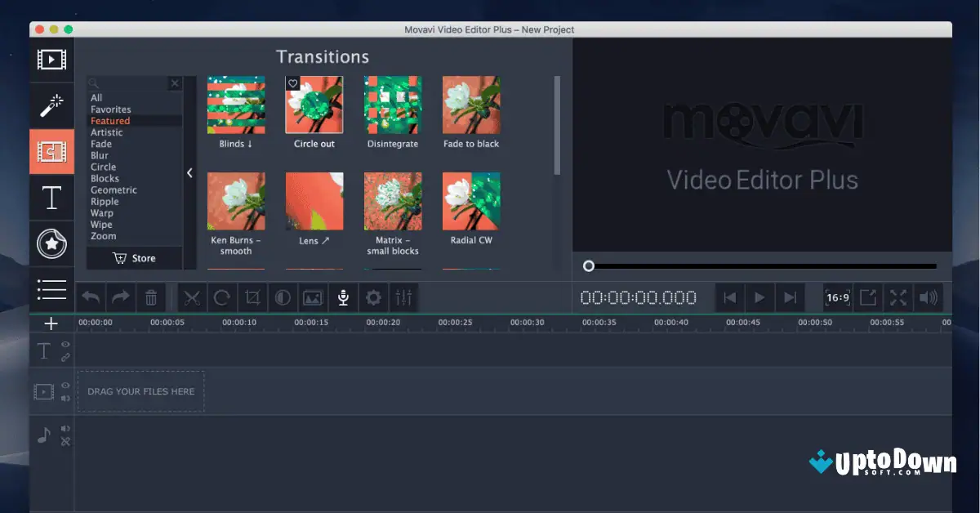This screenshot has height=513, width=980.
Task: Select the Split scissors tool
Action: pos(192,297)
